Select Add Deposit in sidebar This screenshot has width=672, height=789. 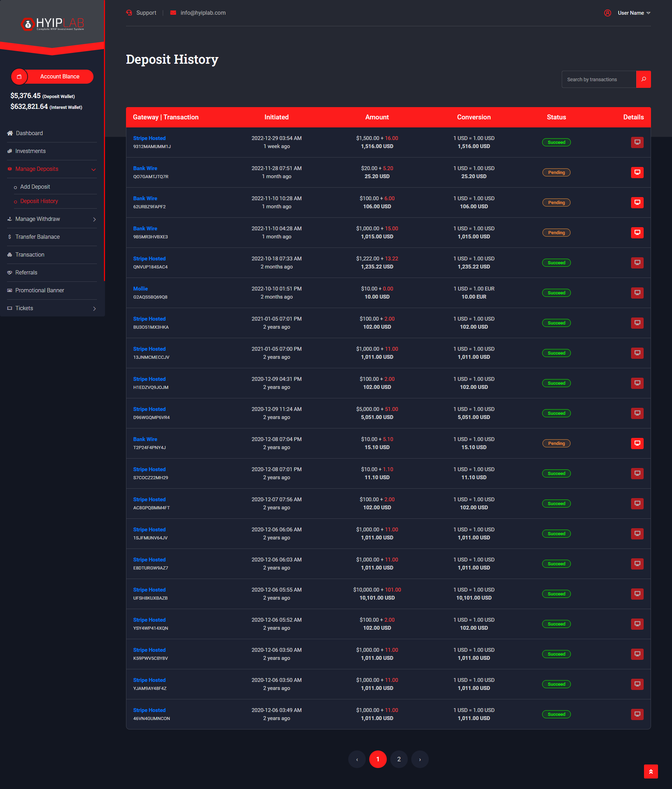pyautogui.click(x=35, y=187)
